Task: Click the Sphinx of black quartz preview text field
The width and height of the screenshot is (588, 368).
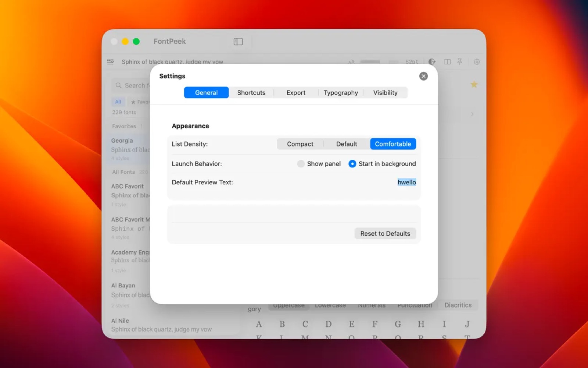Action: coord(172,62)
